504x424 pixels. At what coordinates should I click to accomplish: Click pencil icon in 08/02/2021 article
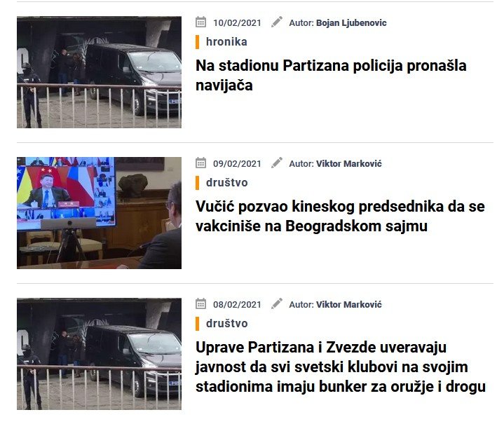point(276,303)
